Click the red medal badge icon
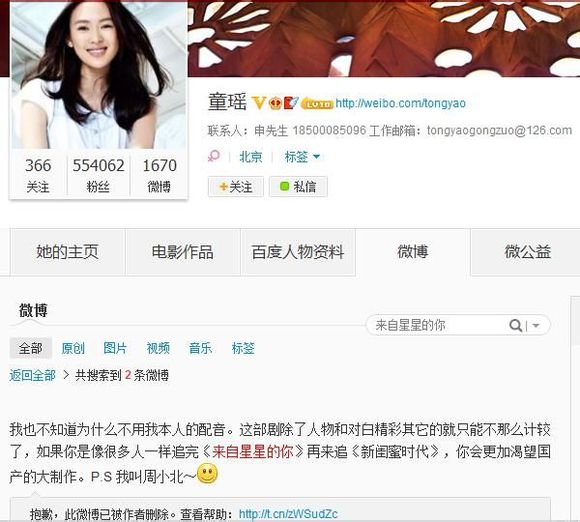The image size is (580, 522). coord(291,102)
